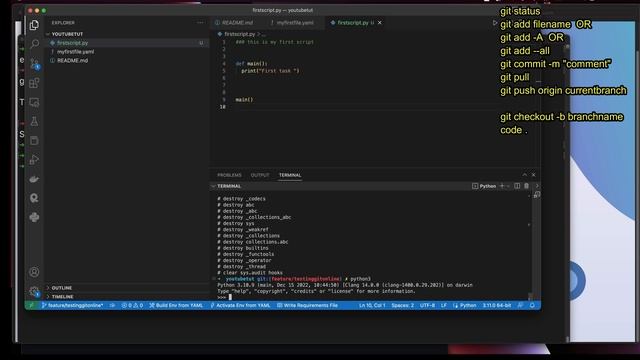
Task: Select Python language mode in the status bar
Action: coord(464,305)
